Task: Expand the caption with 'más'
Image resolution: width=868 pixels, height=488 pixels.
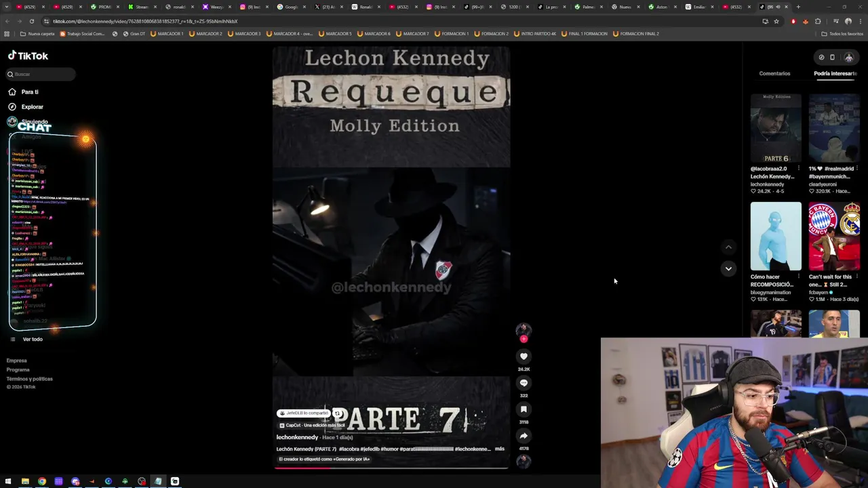Action: 500,449
